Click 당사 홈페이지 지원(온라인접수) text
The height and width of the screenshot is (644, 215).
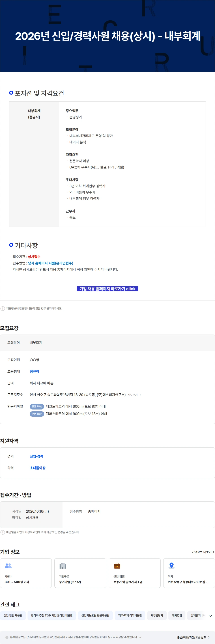[51, 263]
